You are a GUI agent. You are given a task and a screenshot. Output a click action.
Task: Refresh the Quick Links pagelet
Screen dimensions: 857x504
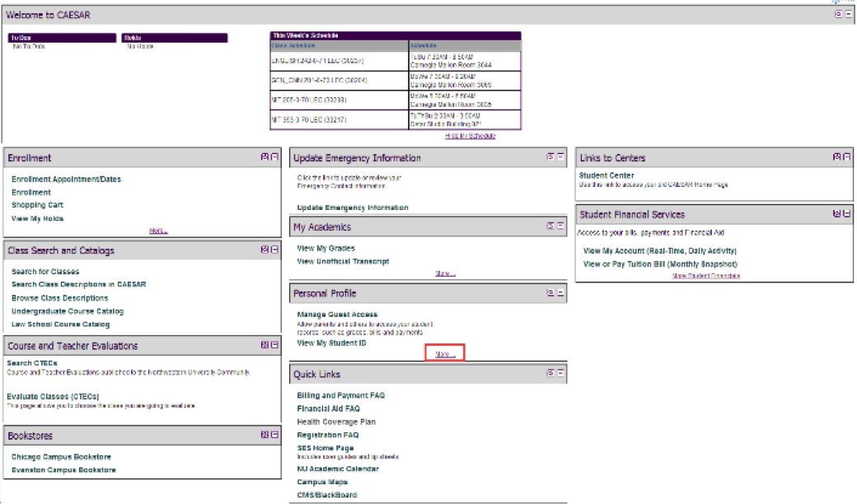pos(550,373)
